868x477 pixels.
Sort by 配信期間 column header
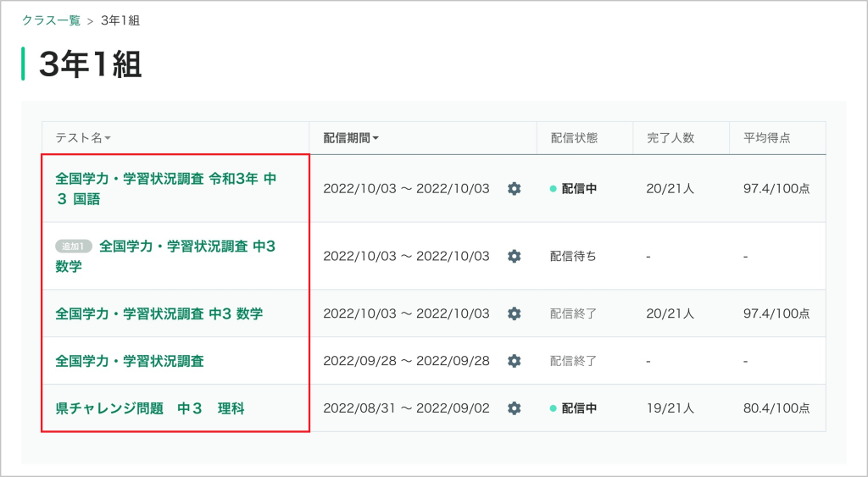[351, 138]
